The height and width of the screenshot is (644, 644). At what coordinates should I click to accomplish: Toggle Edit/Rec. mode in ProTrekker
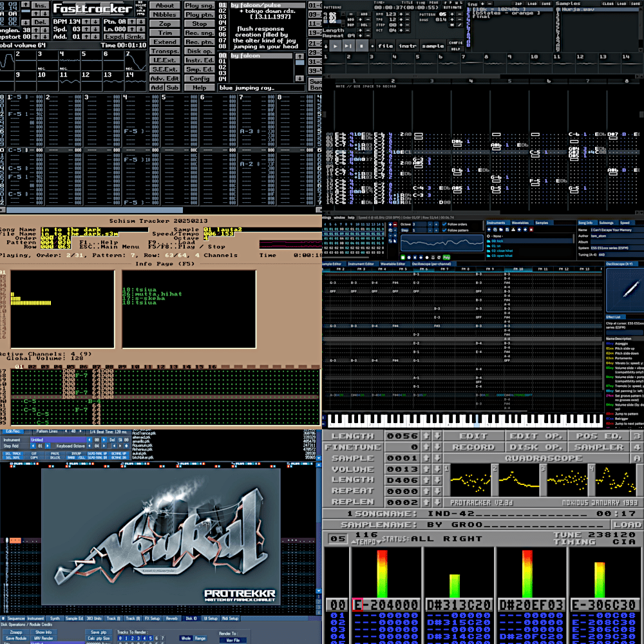[x=13, y=431]
